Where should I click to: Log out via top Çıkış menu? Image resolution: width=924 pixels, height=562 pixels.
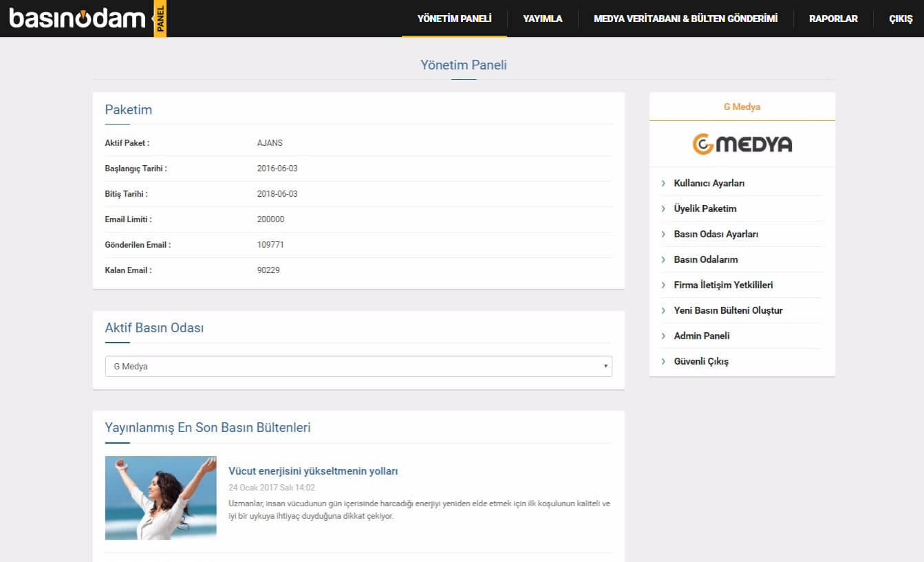point(901,19)
